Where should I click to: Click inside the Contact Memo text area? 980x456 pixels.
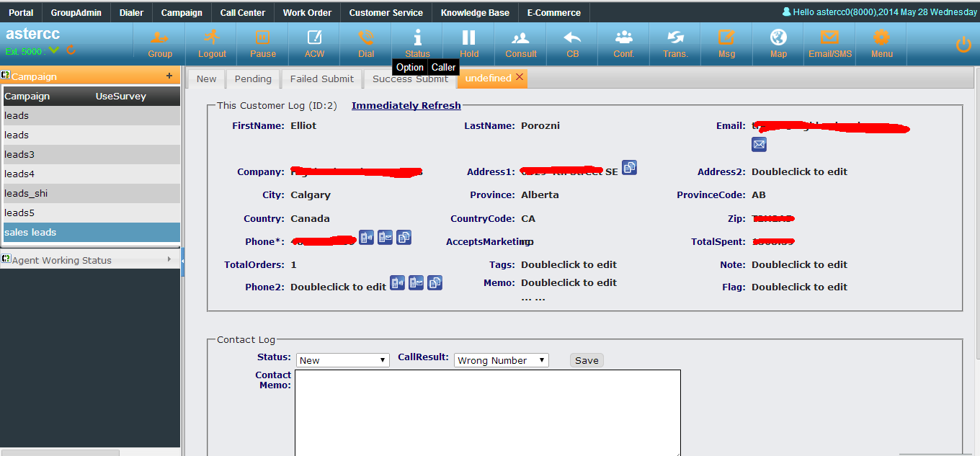coord(487,412)
